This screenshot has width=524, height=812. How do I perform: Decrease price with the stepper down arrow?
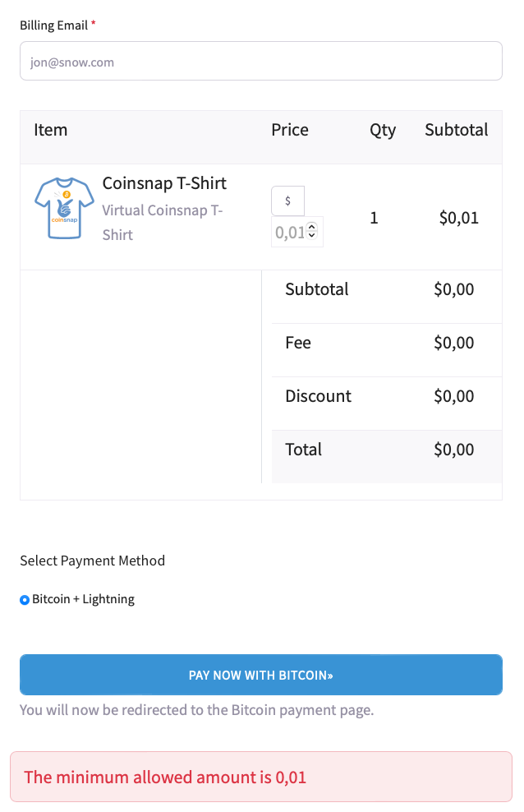click(312, 237)
